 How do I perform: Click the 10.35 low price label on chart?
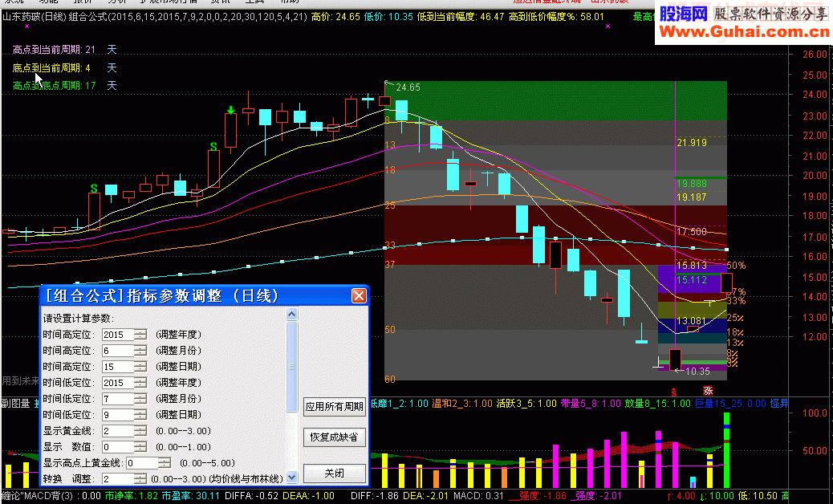[697, 372]
